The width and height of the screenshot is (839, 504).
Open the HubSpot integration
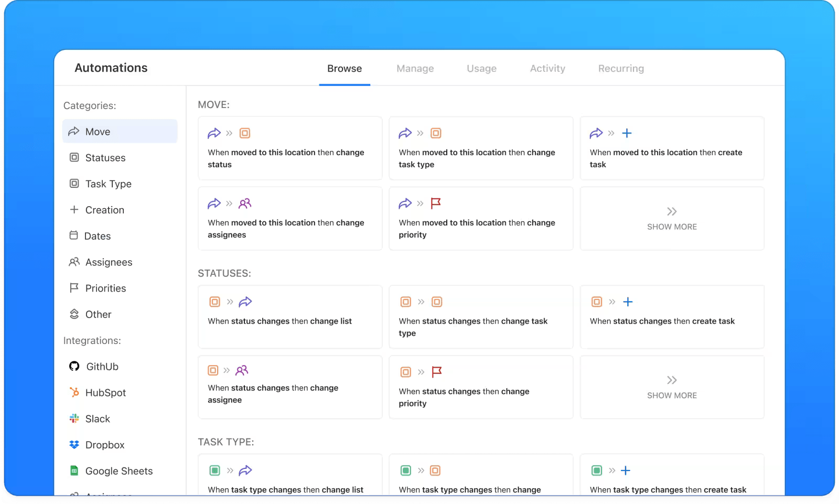click(x=105, y=392)
